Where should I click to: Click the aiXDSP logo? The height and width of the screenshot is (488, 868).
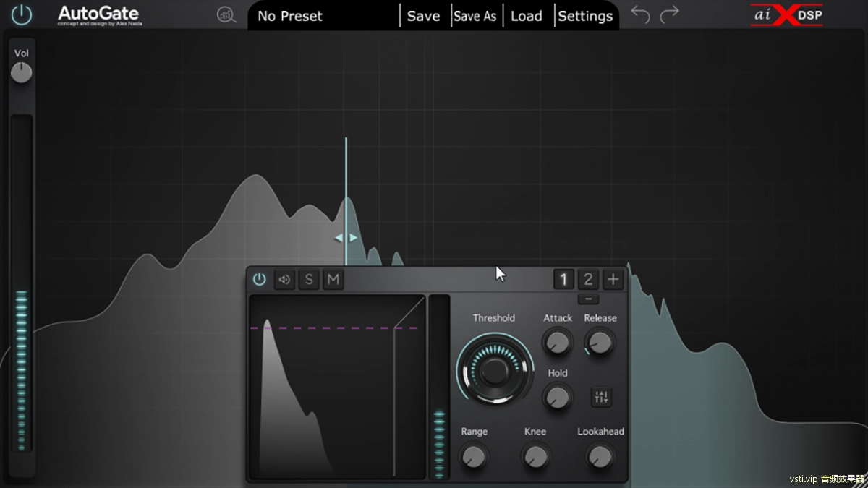786,15
